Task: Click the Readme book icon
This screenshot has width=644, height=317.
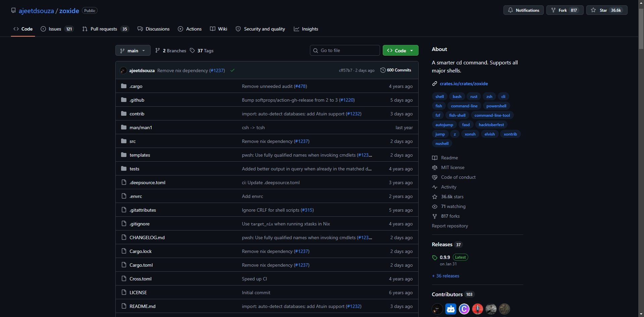Action: point(435,158)
